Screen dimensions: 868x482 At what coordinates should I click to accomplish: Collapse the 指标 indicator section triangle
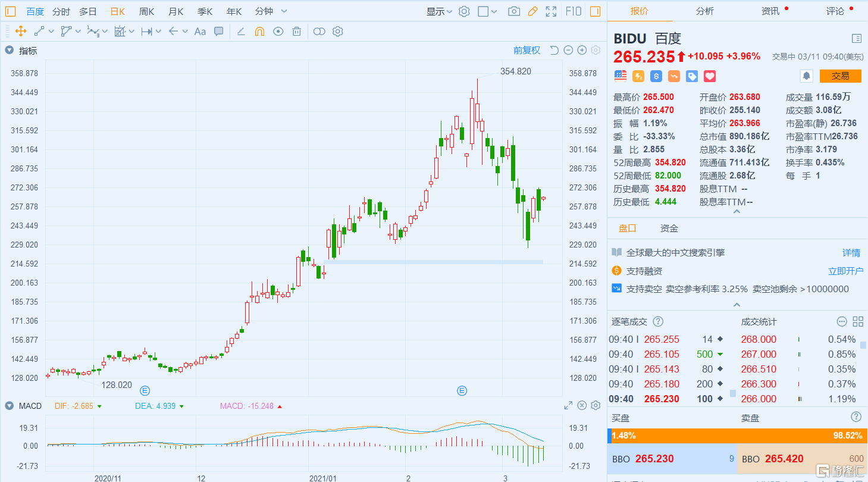[9, 51]
